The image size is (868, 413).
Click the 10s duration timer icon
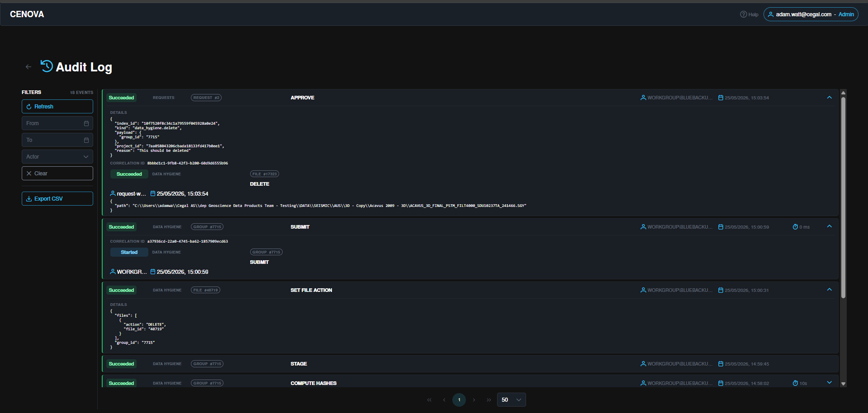click(x=795, y=383)
